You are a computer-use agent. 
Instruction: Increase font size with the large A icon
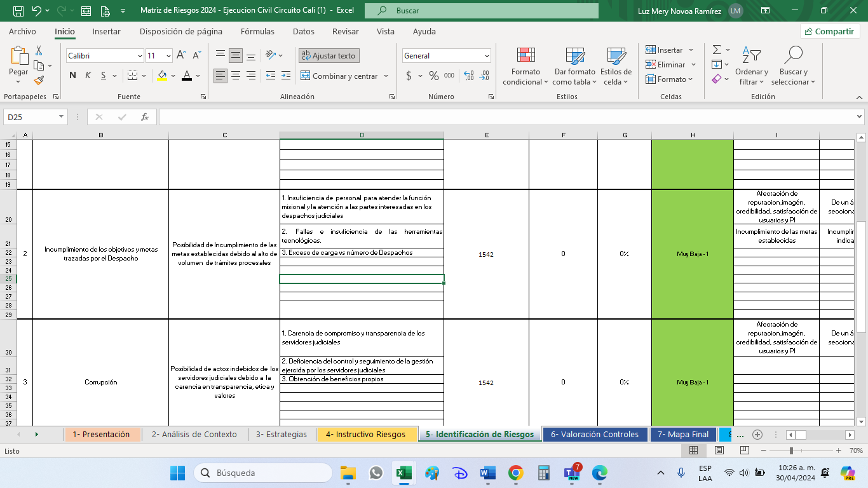pyautogui.click(x=181, y=56)
